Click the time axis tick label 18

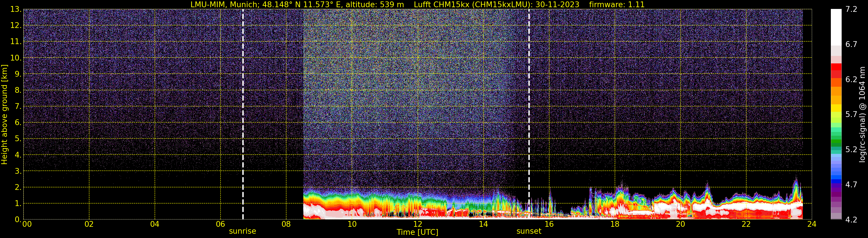(x=614, y=224)
